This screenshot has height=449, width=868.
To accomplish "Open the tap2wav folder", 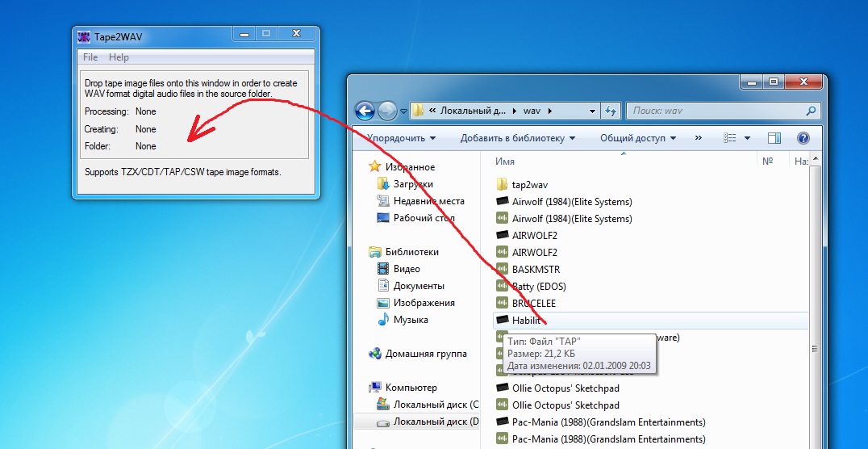I will [x=528, y=185].
